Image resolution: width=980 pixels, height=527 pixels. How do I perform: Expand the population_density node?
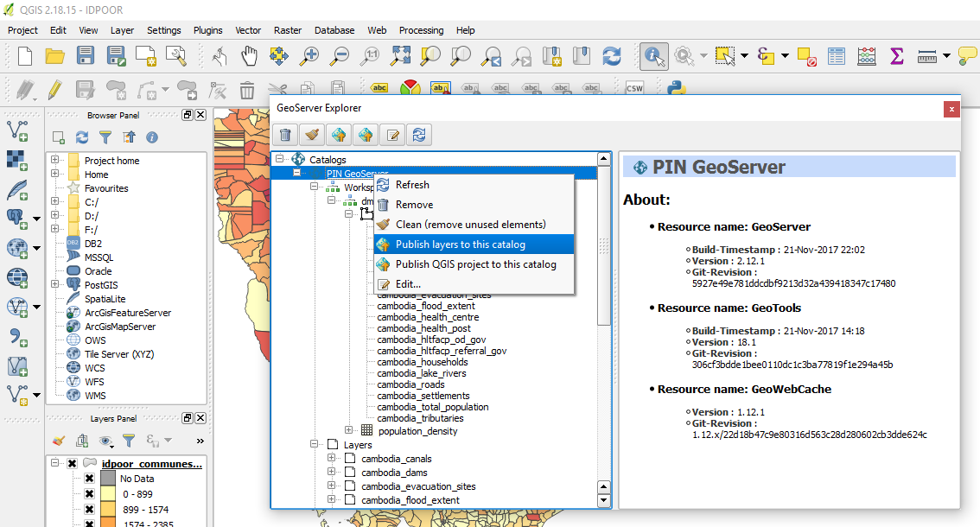[x=349, y=430]
